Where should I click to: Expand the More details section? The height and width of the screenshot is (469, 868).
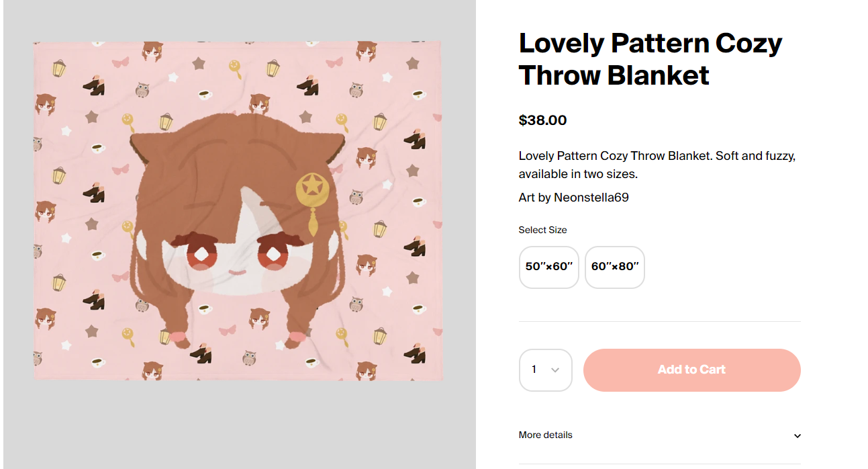click(x=659, y=435)
